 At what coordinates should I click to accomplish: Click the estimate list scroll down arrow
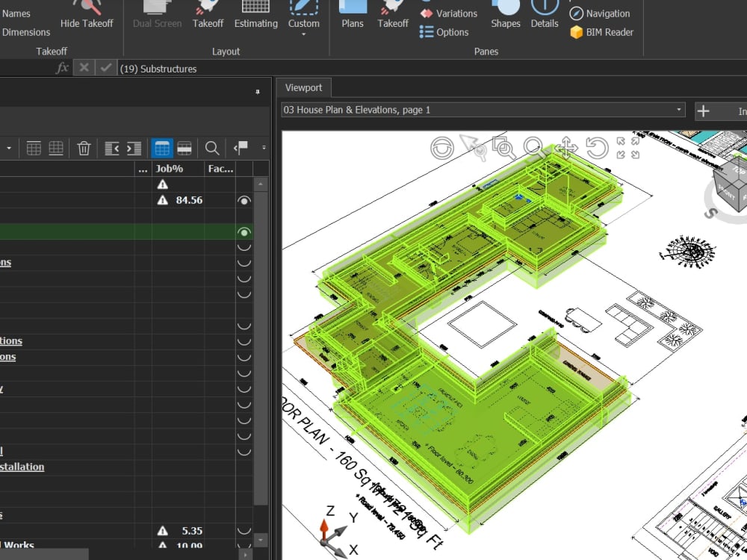pos(261,540)
